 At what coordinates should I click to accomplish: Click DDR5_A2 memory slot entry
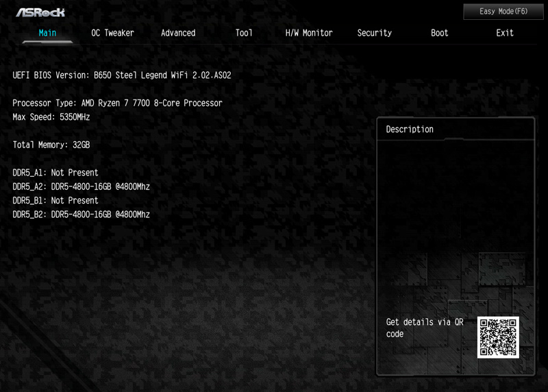click(81, 186)
